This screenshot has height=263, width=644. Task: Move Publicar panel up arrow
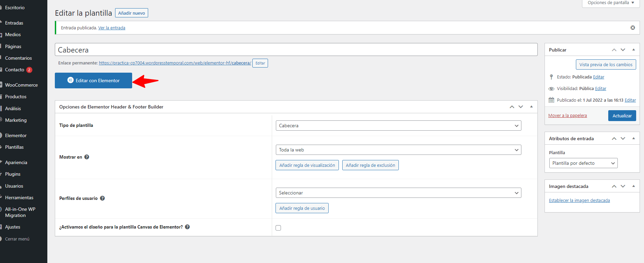click(x=614, y=50)
